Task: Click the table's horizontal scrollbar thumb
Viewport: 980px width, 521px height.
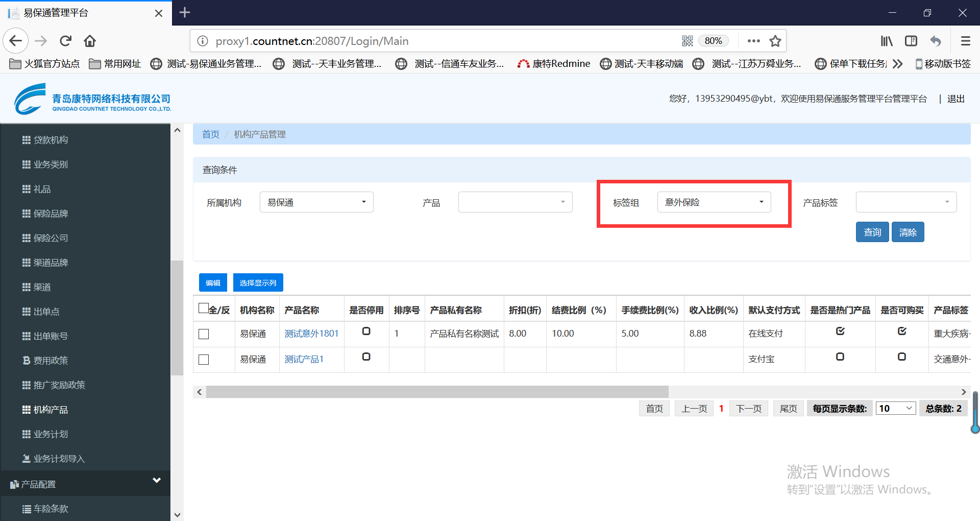Action: (437, 392)
